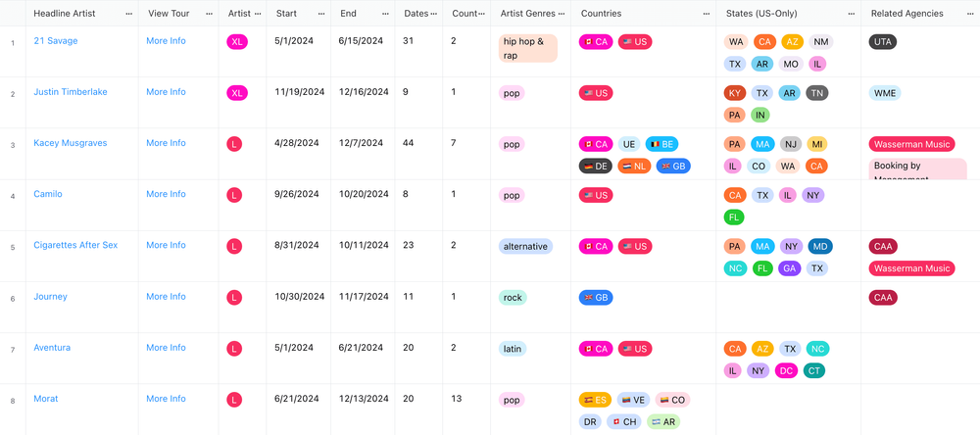Click AR flag tag in Morat countries
Image resolution: width=980 pixels, height=435 pixels.
pos(663,422)
